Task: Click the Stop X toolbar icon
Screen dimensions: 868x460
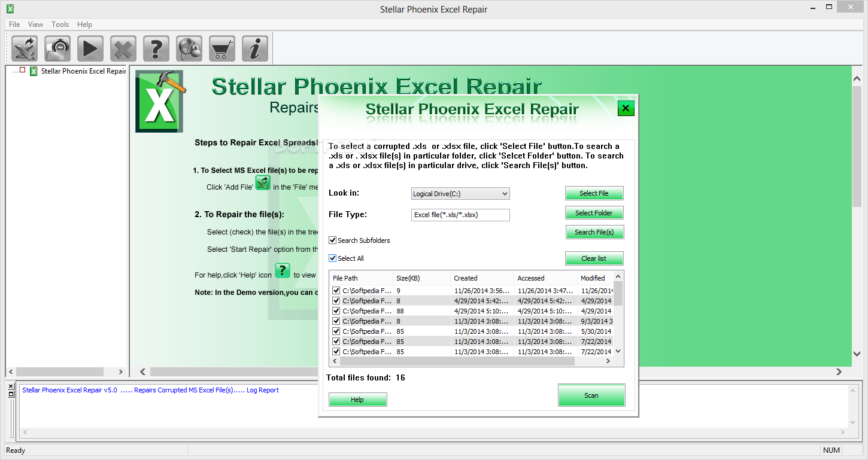Action: pos(123,48)
